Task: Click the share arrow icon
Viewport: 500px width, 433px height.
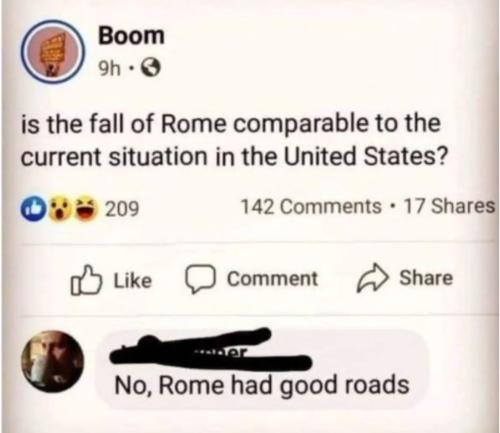Action: (373, 278)
